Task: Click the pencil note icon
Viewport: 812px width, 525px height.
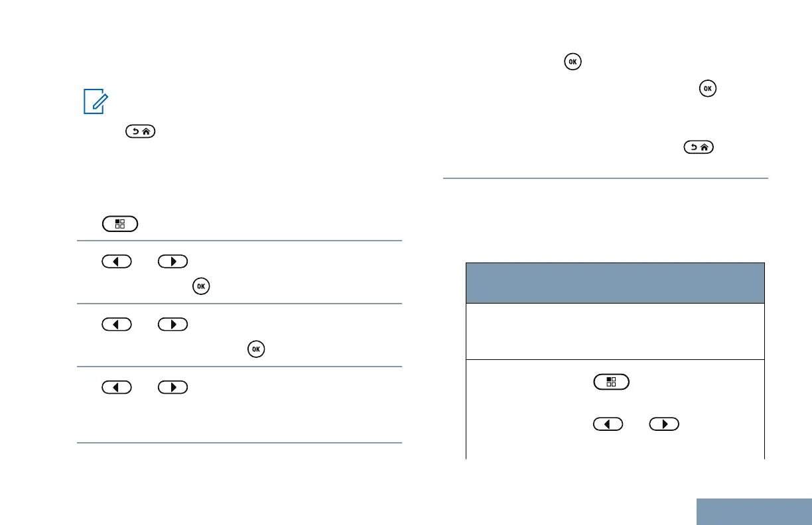Action: click(94, 103)
